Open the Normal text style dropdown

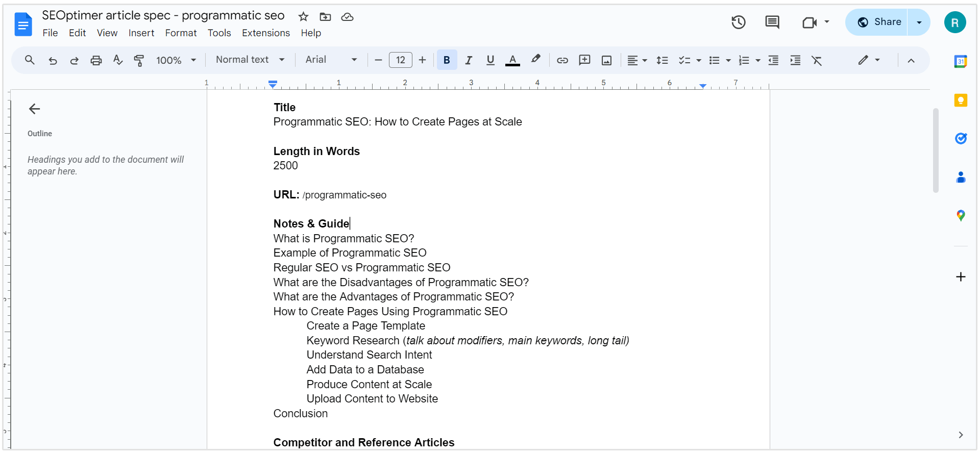(250, 60)
